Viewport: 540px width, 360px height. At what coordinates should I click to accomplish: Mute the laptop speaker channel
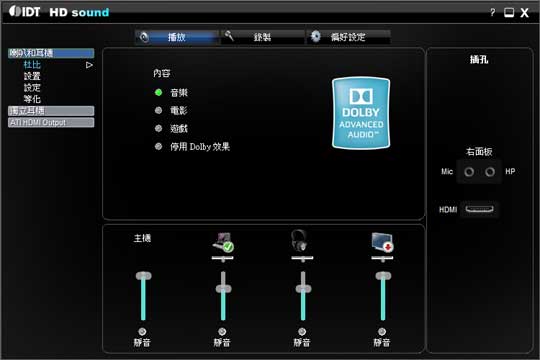point(222,331)
